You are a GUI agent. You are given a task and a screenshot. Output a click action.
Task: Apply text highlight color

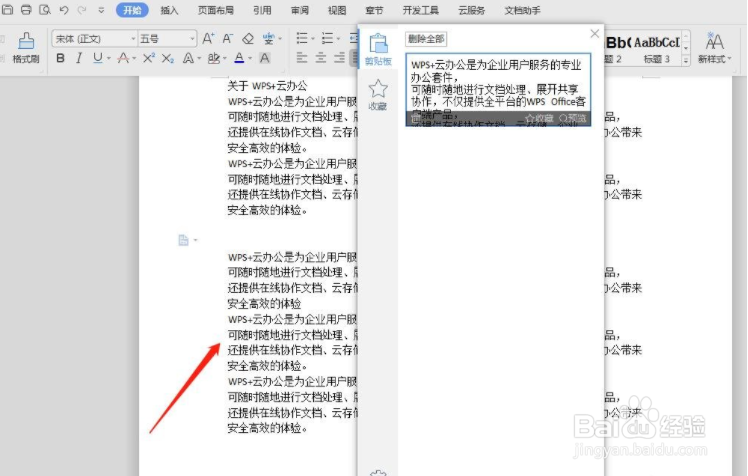[213, 58]
